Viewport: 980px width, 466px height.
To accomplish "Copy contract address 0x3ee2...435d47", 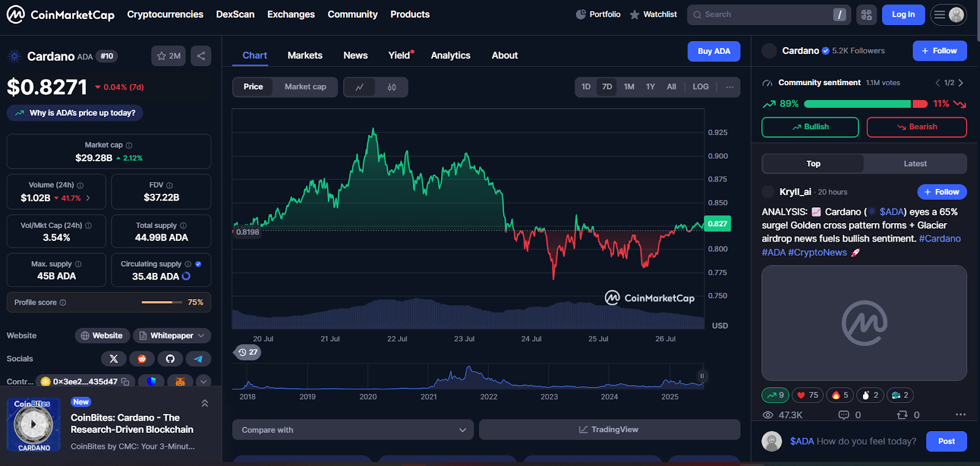I will (126, 381).
